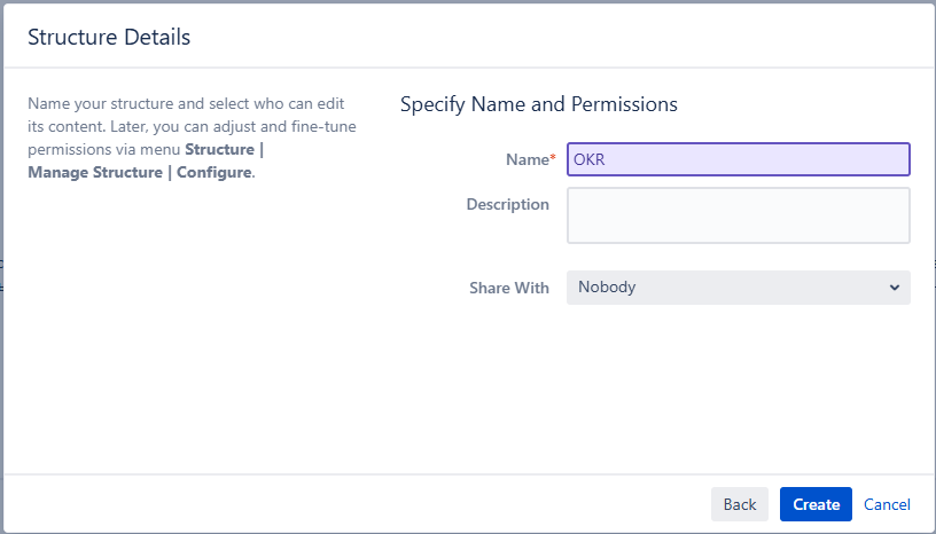Go back using the Back button

coord(739,504)
